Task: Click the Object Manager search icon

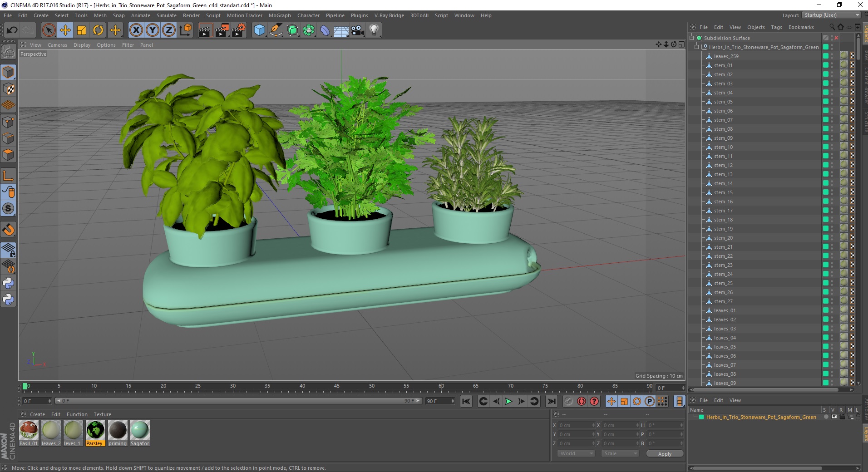Action: click(832, 27)
